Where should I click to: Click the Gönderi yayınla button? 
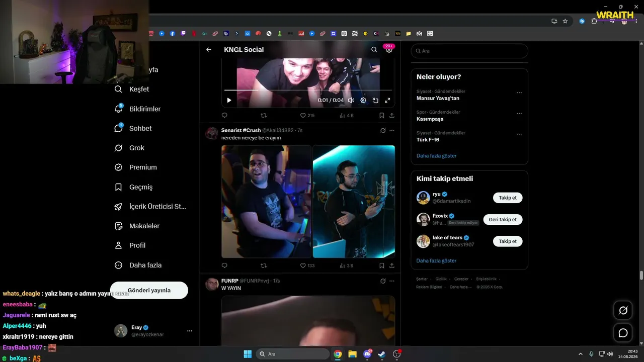click(x=149, y=290)
